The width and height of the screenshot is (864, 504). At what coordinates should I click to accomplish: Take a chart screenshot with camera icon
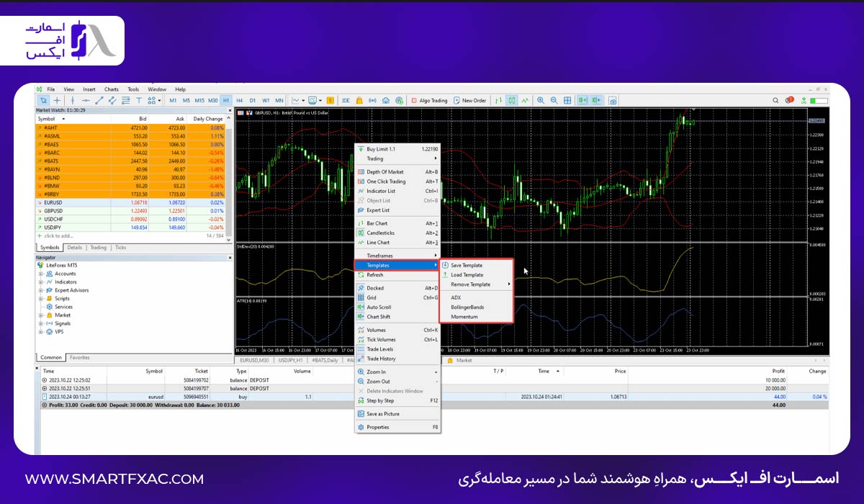tap(613, 100)
